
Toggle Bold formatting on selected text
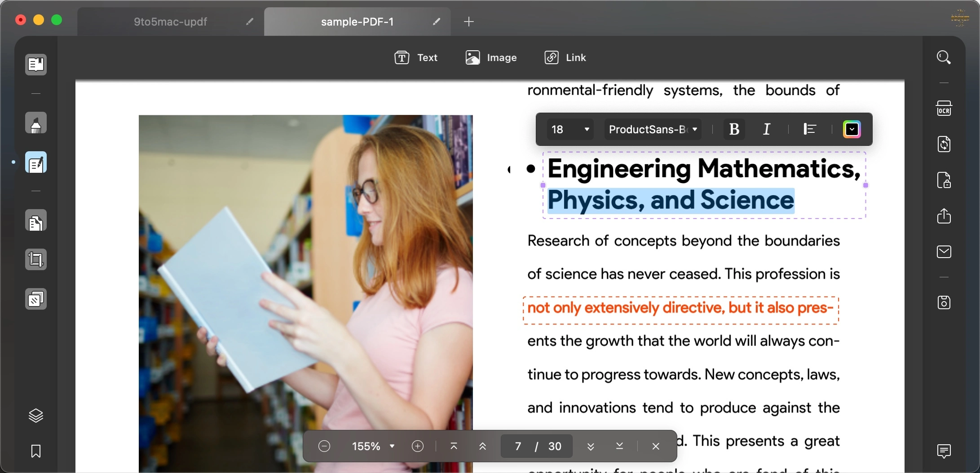[734, 129]
